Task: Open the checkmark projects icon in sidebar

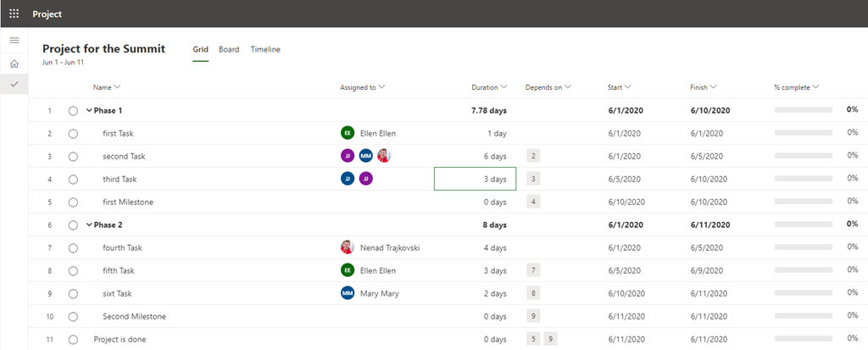Action: click(x=14, y=84)
